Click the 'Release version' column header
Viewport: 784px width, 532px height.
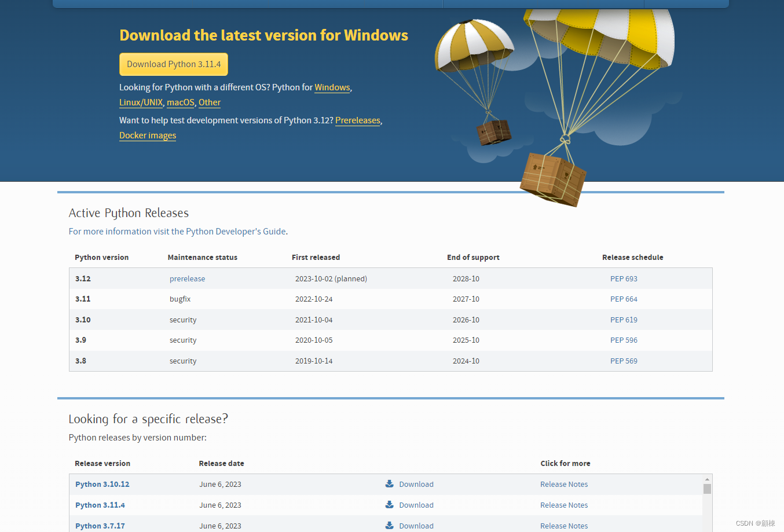pyautogui.click(x=102, y=464)
